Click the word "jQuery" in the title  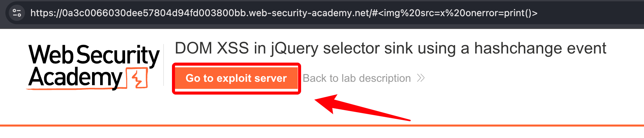pos(294,48)
